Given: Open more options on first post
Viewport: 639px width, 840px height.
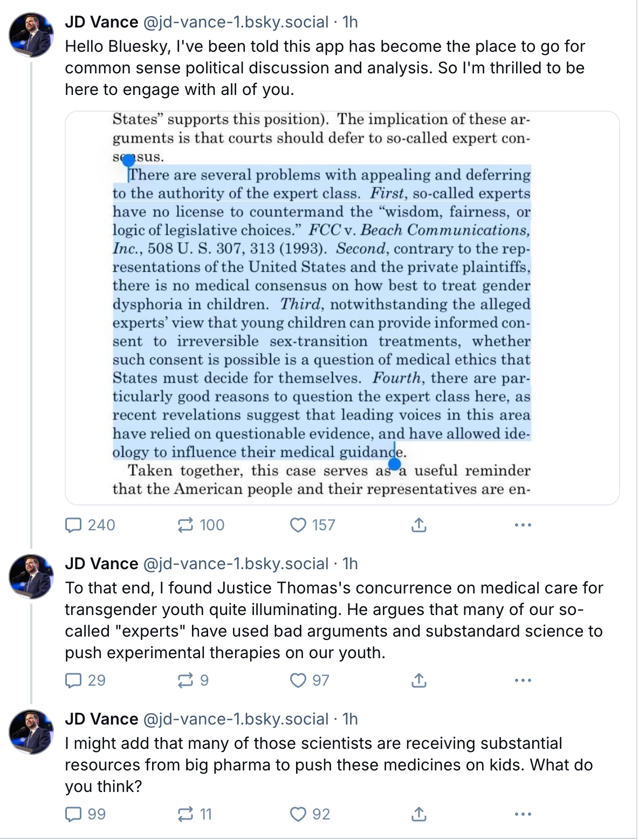Looking at the screenshot, I should (523, 525).
